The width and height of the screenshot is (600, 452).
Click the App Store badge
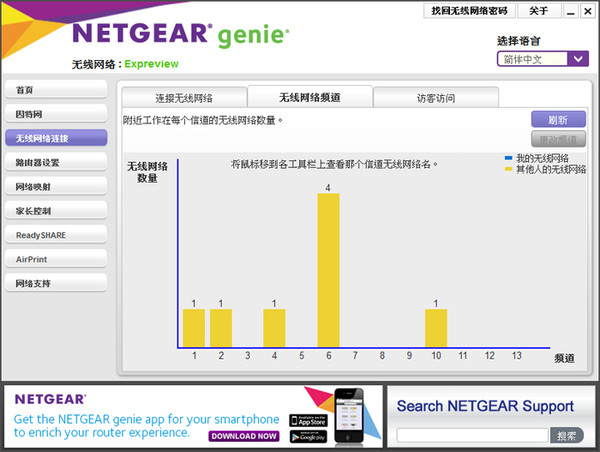click(308, 421)
